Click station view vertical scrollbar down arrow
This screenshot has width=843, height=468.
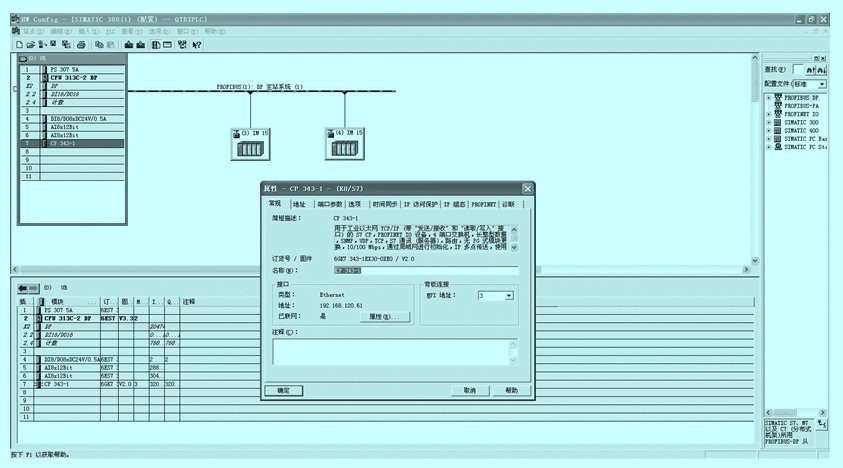tap(755, 260)
